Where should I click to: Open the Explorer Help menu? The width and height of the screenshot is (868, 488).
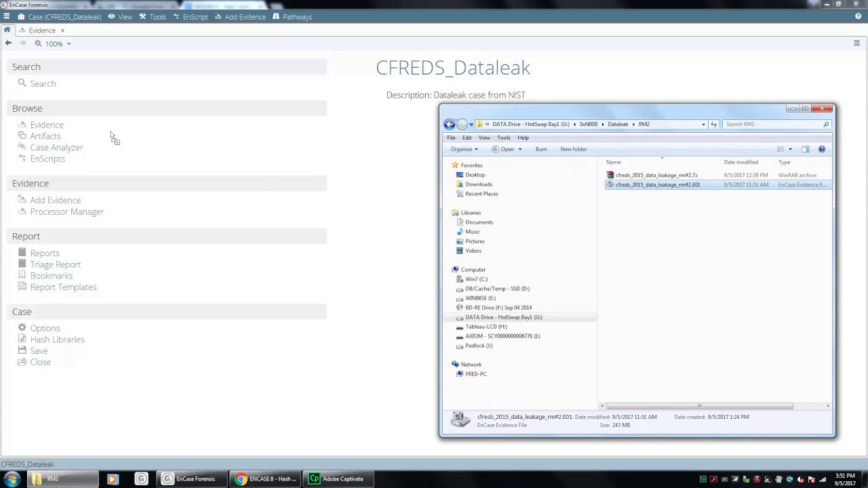point(523,138)
